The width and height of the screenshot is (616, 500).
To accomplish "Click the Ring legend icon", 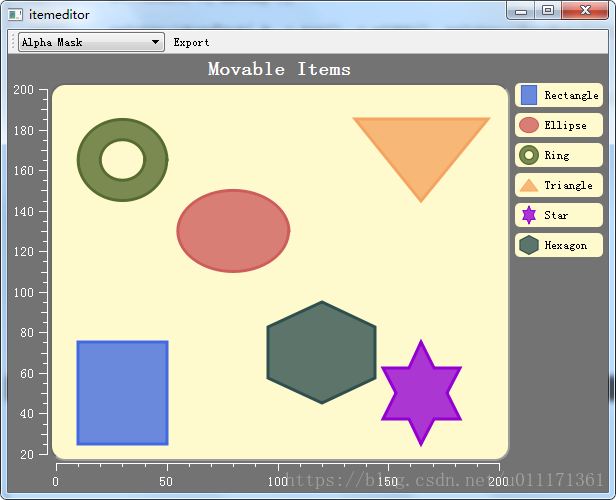I will (529, 155).
